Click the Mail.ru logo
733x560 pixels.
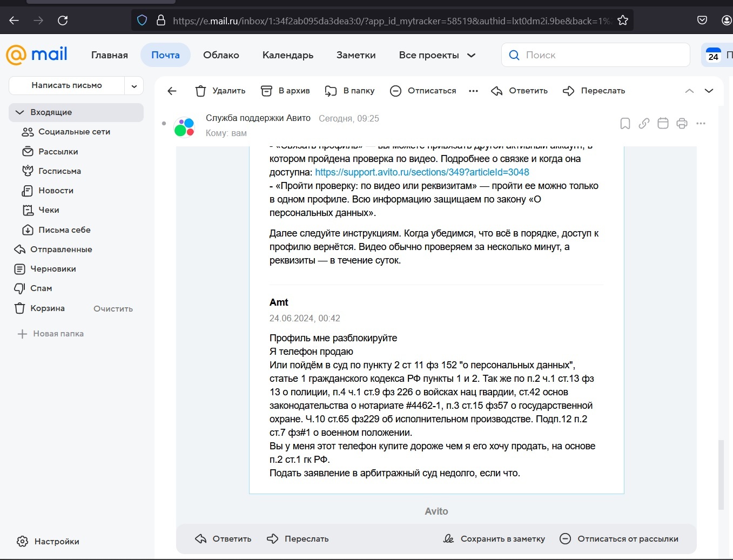[x=37, y=55]
